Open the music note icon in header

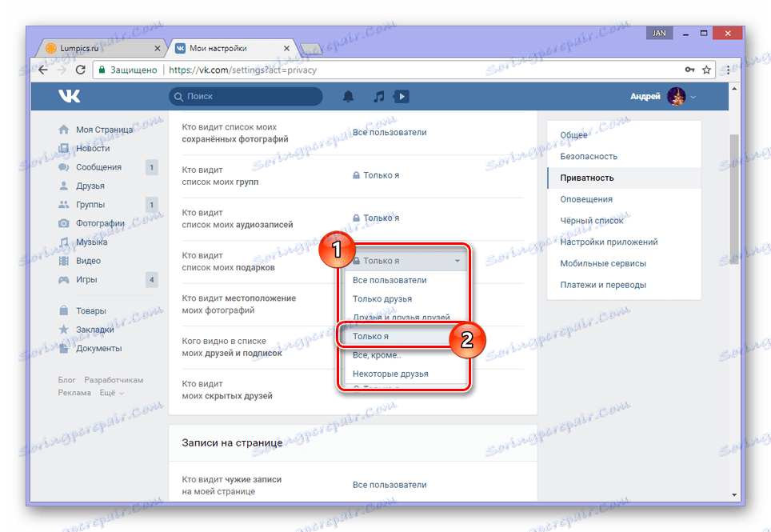coord(378,96)
